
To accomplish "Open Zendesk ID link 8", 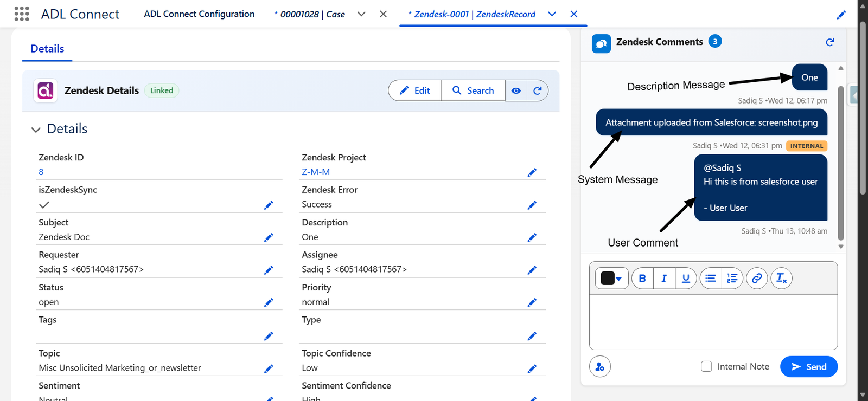I will [41, 172].
